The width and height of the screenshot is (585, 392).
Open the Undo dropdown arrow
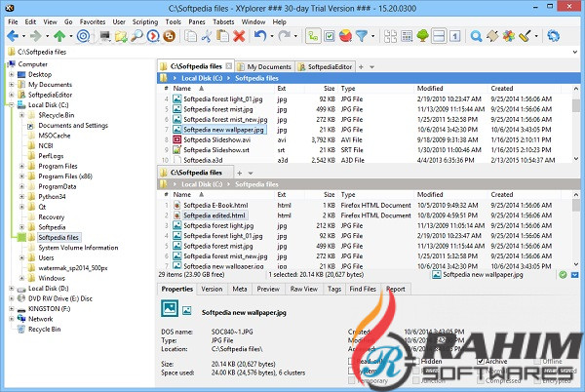[272, 36]
